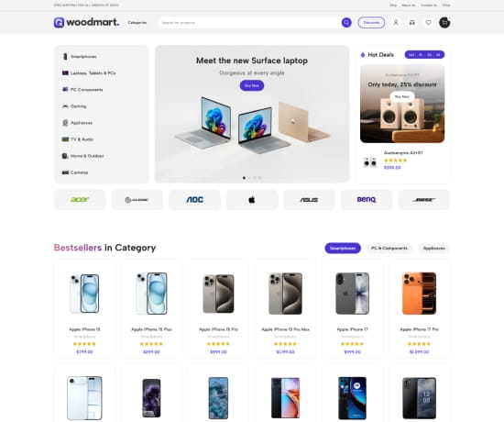Choose the Acer brand logo

coord(80,200)
